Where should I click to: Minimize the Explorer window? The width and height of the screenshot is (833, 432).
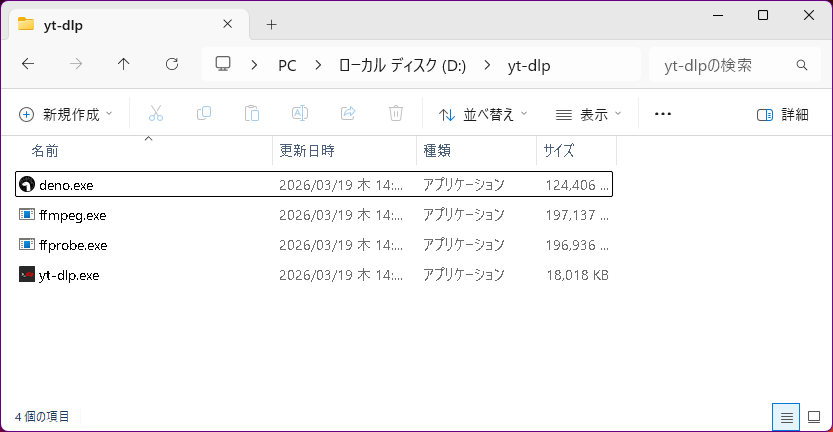click(718, 15)
